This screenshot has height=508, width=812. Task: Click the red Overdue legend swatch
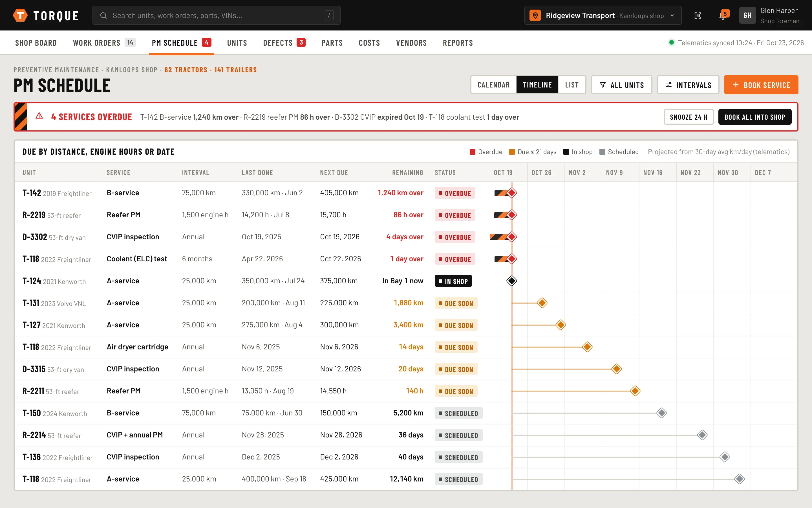pos(473,152)
